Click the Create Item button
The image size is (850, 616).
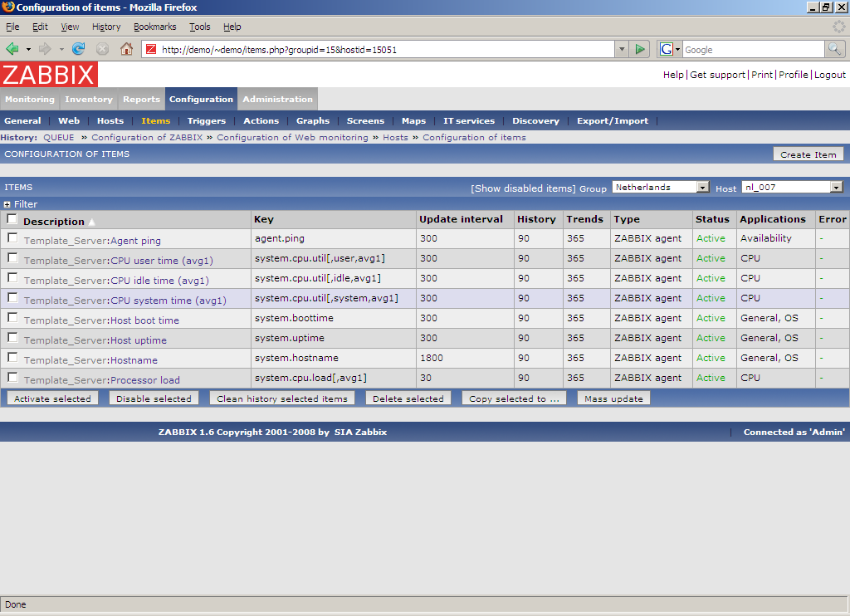coord(808,154)
